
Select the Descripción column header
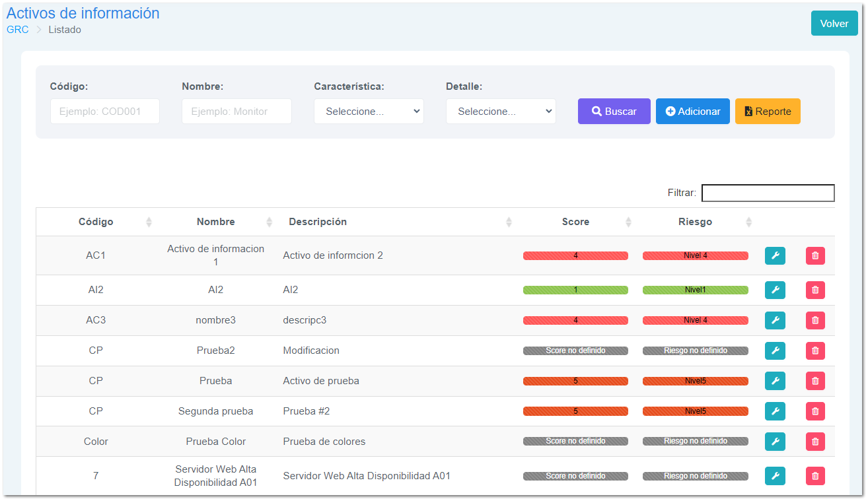pyautogui.click(x=396, y=222)
